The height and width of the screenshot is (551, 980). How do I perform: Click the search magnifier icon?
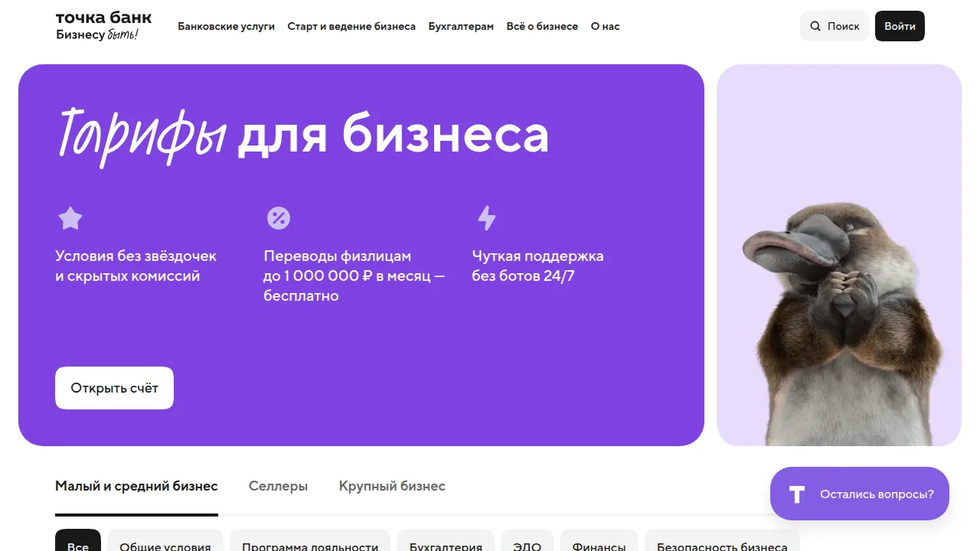pyautogui.click(x=815, y=26)
